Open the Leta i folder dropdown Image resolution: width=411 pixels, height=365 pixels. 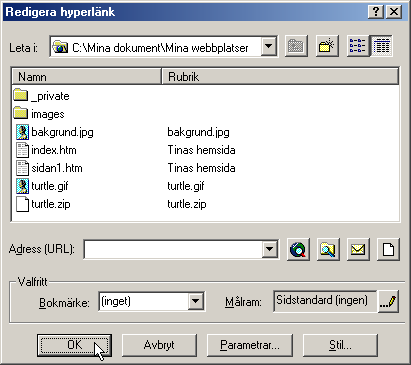(x=269, y=46)
